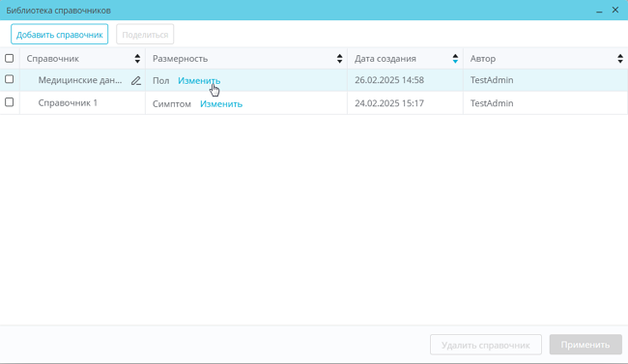Click the Поделиться button
628x364 pixels.
pos(145,35)
